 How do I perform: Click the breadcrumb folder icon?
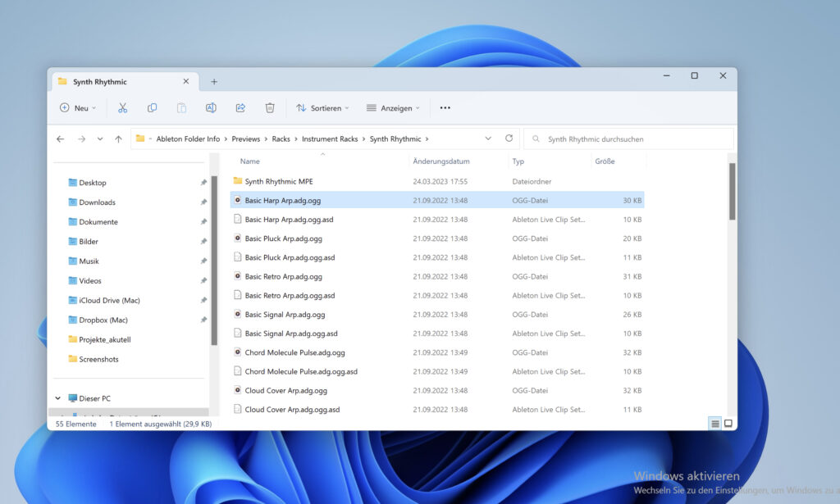tap(140, 138)
